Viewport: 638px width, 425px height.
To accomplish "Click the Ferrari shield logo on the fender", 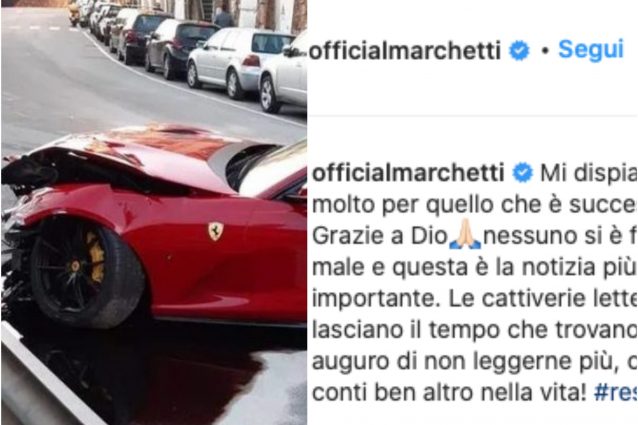I will tap(215, 231).
